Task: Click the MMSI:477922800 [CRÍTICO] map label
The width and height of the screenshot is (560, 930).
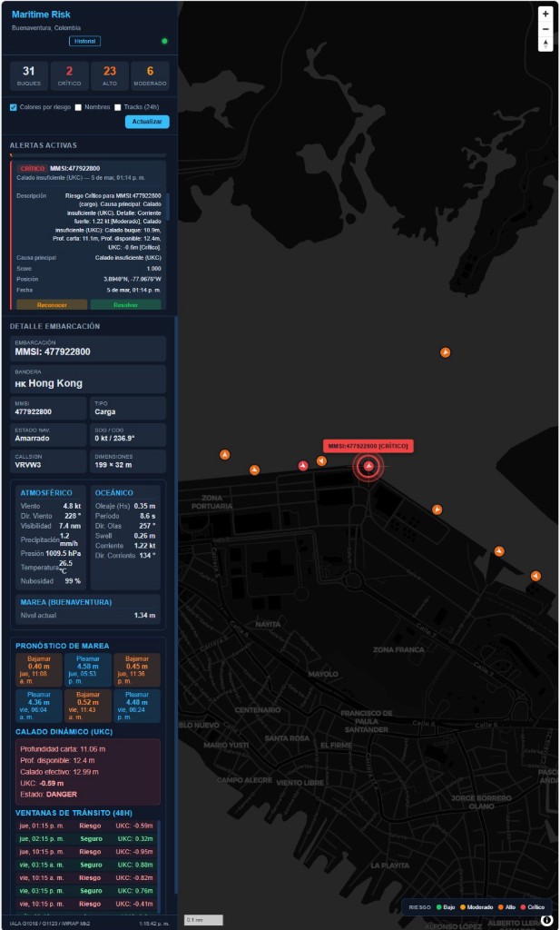Action: [x=368, y=446]
